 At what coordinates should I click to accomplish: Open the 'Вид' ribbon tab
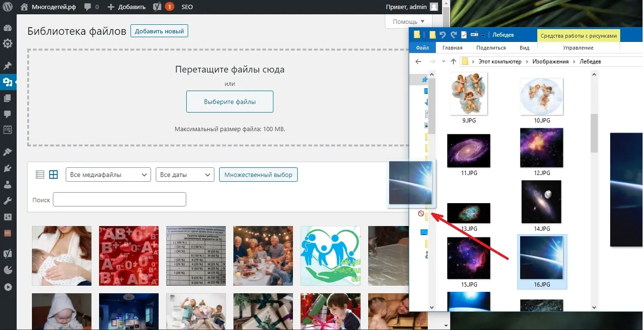click(524, 48)
